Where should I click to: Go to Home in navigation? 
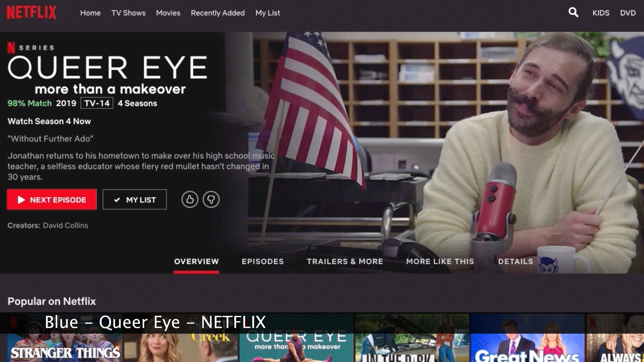[90, 13]
